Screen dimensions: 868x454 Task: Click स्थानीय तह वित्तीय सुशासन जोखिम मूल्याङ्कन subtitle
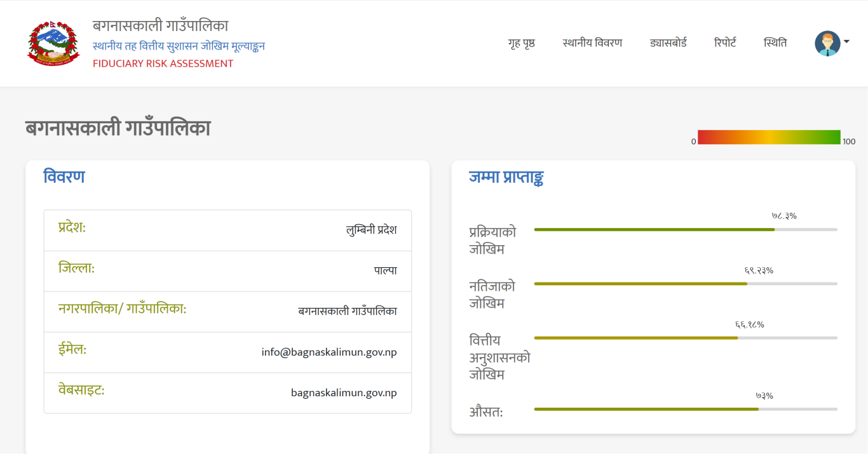pyautogui.click(x=179, y=46)
